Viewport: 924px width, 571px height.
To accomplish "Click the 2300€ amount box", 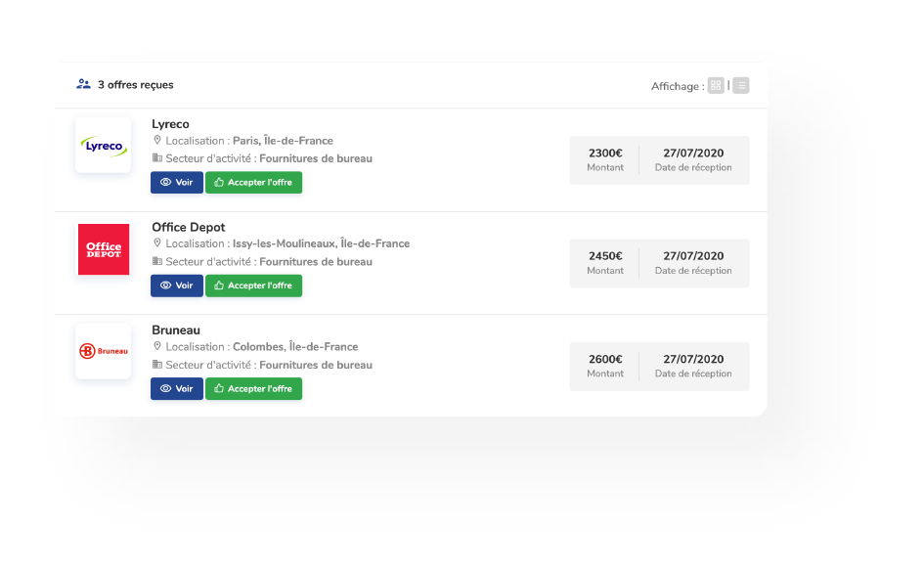I will pyautogui.click(x=605, y=159).
